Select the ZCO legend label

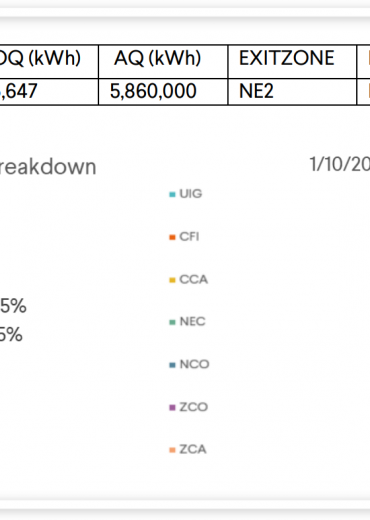click(193, 407)
